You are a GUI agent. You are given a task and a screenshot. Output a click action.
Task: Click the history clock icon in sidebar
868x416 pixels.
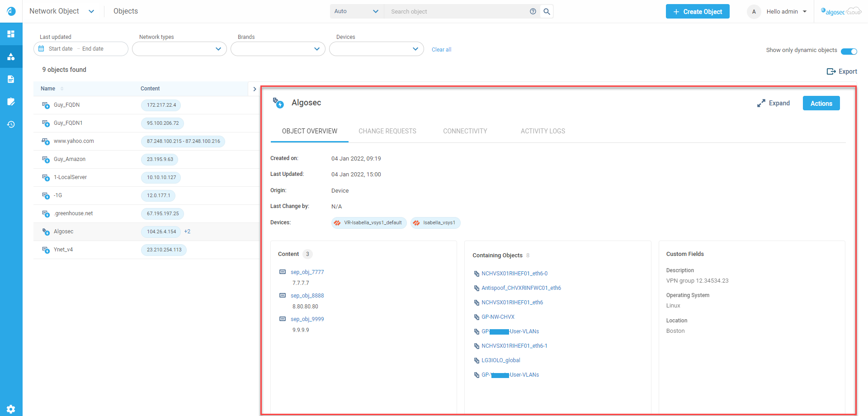tap(11, 124)
